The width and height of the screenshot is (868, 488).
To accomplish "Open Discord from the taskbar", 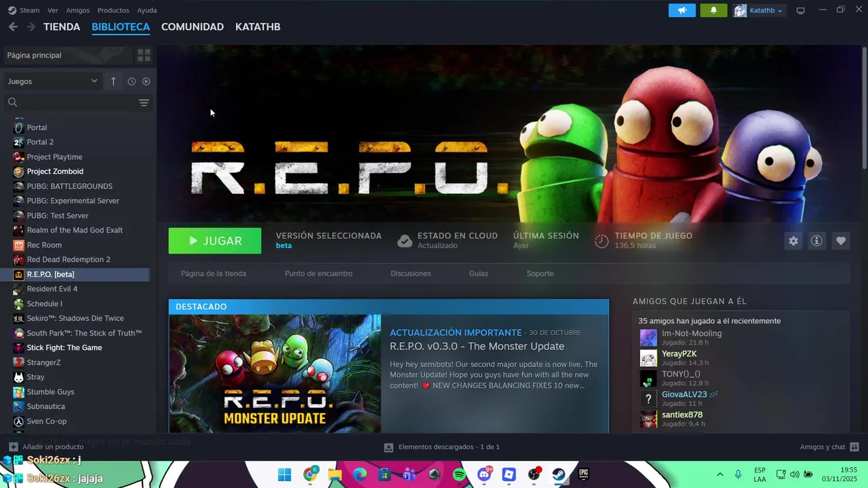I will [484, 474].
